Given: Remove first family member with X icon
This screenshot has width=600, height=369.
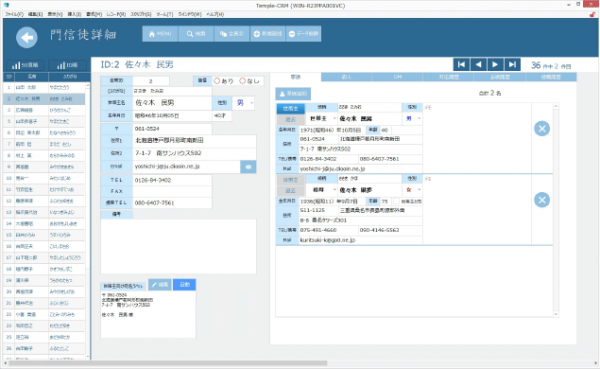Looking at the screenshot, I should [x=542, y=129].
